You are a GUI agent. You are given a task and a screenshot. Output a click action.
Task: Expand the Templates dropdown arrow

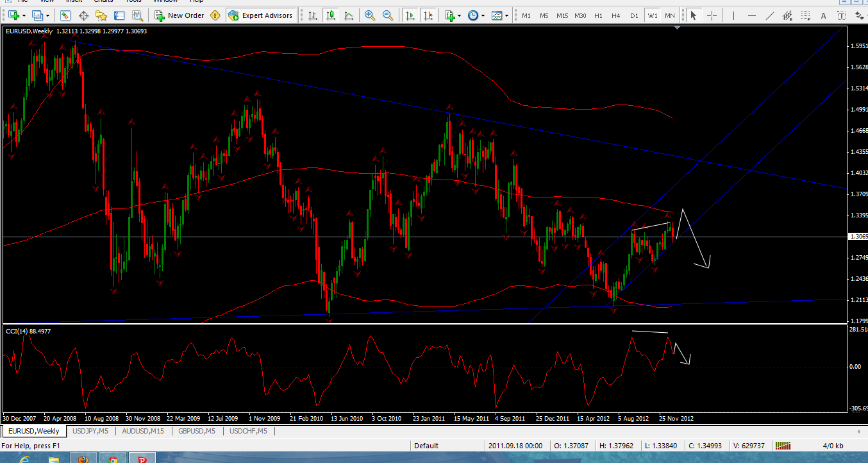tap(506, 16)
